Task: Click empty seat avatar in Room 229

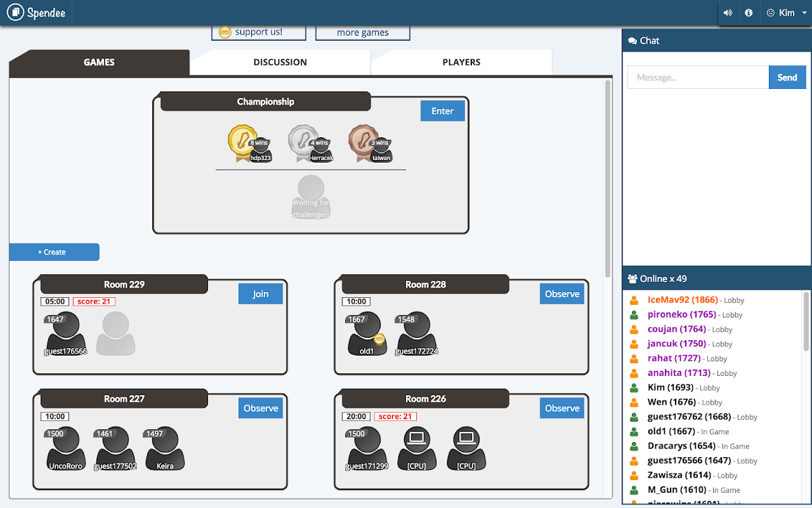Action: click(x=115, y=333)
